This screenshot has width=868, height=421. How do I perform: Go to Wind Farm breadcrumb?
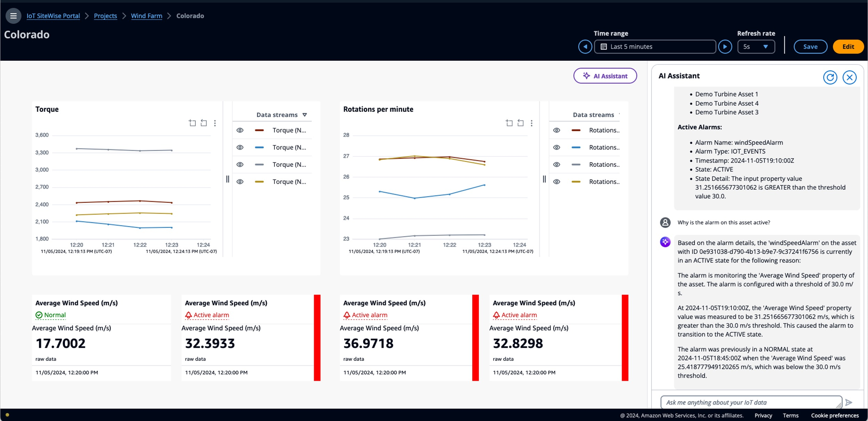146,16
